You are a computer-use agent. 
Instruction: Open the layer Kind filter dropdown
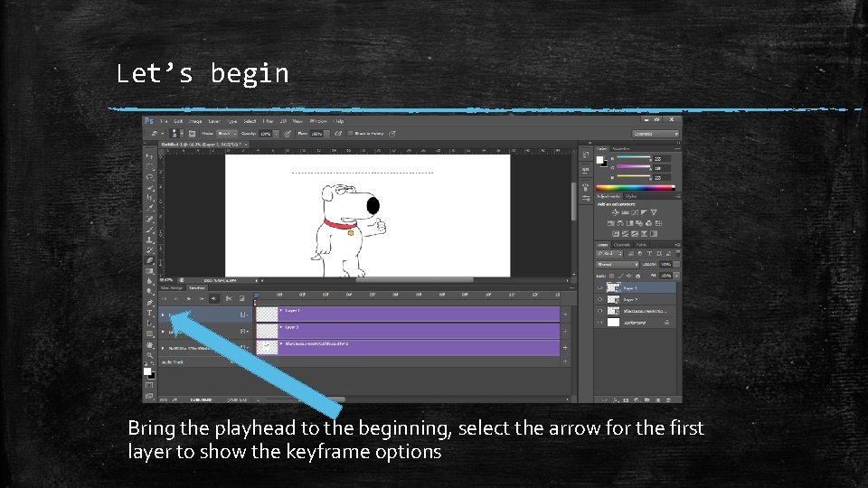tap(609, 253)
